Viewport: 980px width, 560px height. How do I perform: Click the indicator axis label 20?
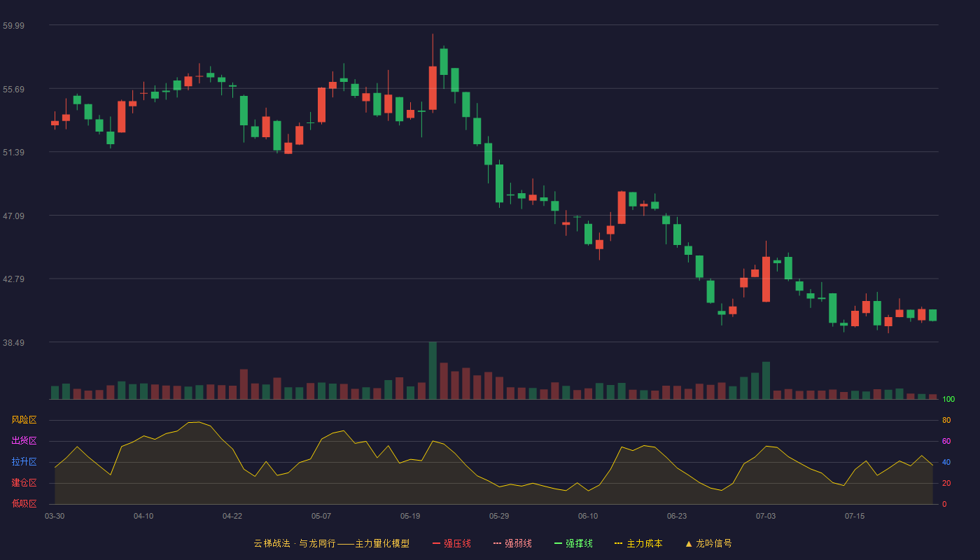946,483
